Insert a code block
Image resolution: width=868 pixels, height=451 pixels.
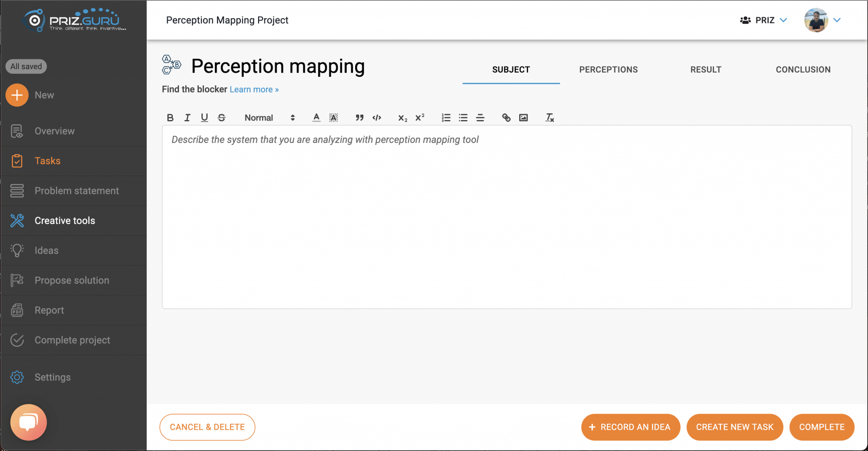tap(377, 118)
